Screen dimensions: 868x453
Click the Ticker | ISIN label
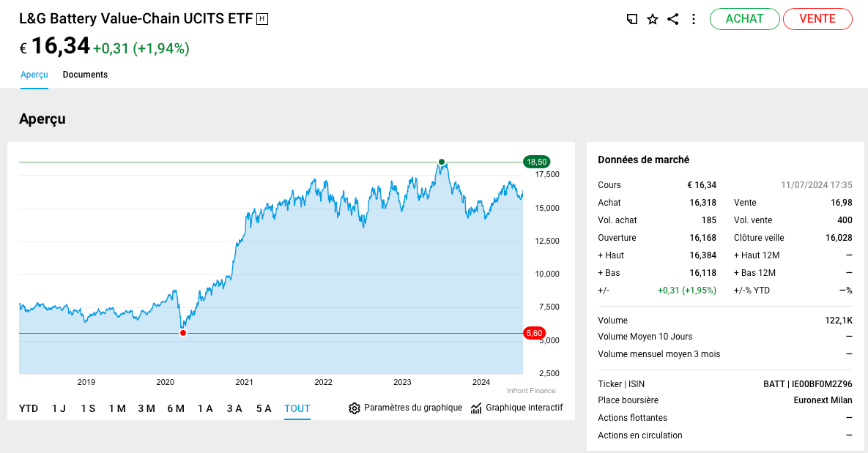[621, 384]
